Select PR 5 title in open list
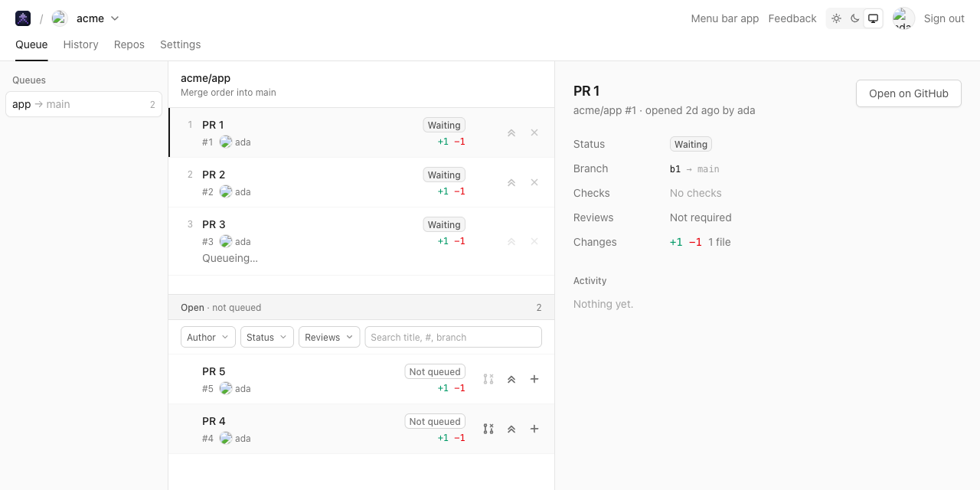Viewport: 980px width, 490px height. coord(214,371)
